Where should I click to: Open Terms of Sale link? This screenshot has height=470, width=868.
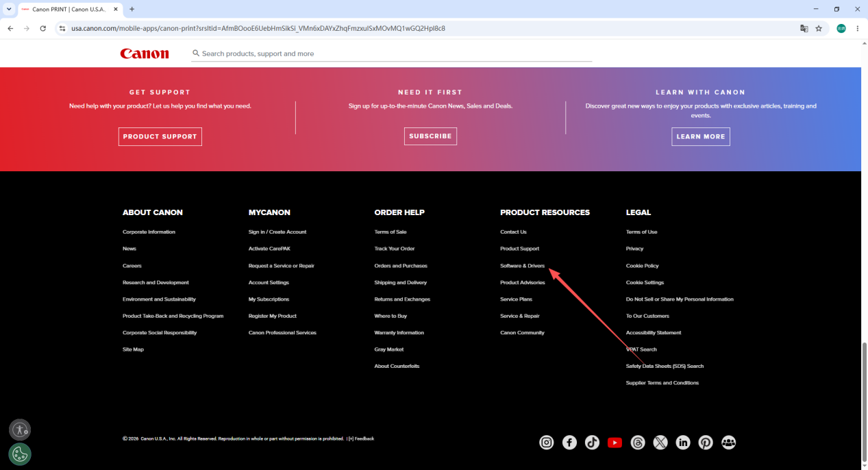pyautogui.click(x=390, y=232)
